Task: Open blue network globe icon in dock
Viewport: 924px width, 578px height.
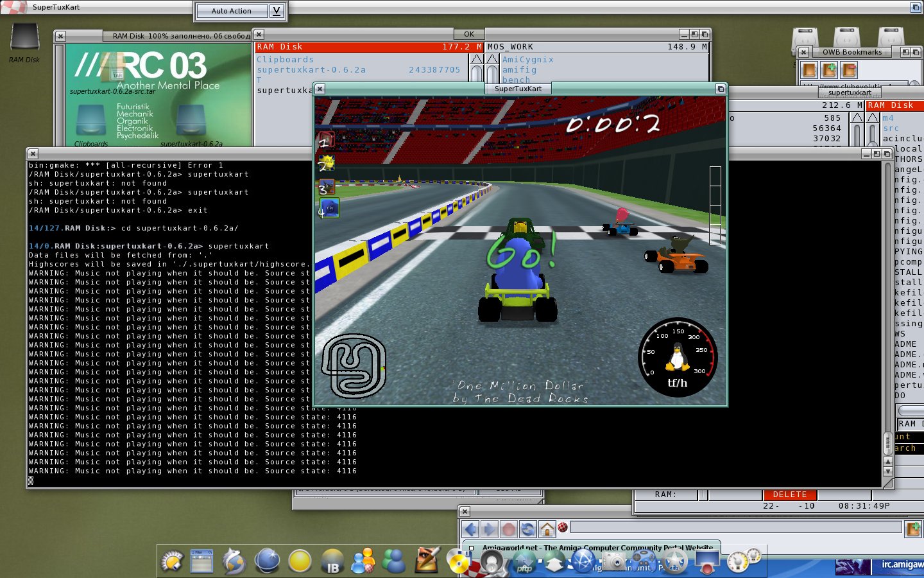Action: pos(583,562)
